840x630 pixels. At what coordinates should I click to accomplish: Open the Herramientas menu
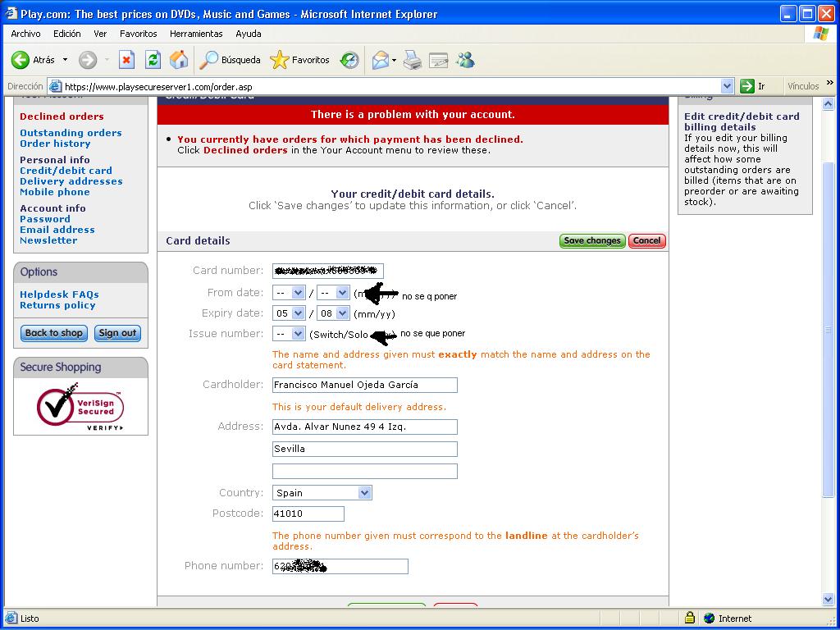tap(196, 33)
